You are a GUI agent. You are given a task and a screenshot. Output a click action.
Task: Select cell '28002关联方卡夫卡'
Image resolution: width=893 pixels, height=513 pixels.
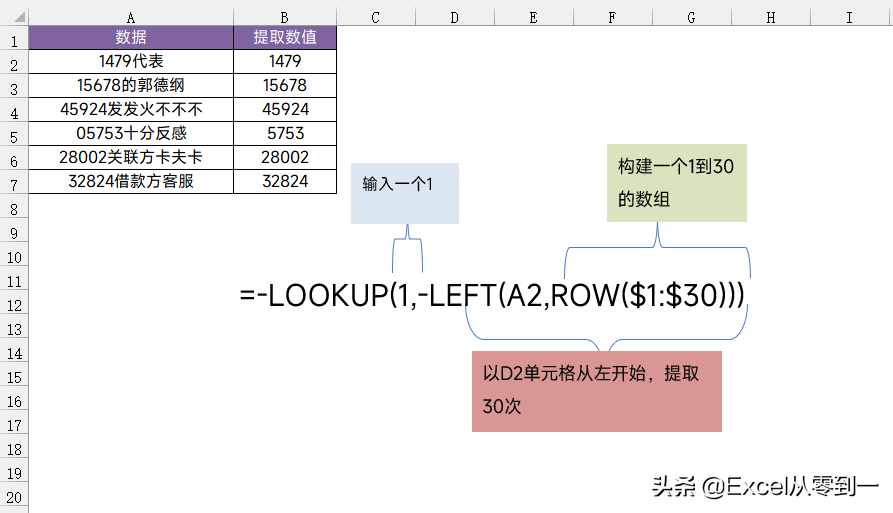pos(131,157)
